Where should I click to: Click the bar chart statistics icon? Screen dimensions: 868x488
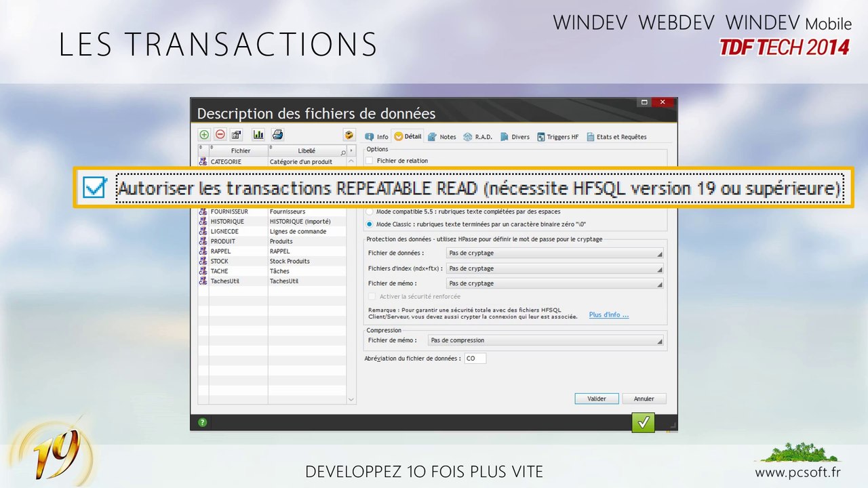point(258,135)
